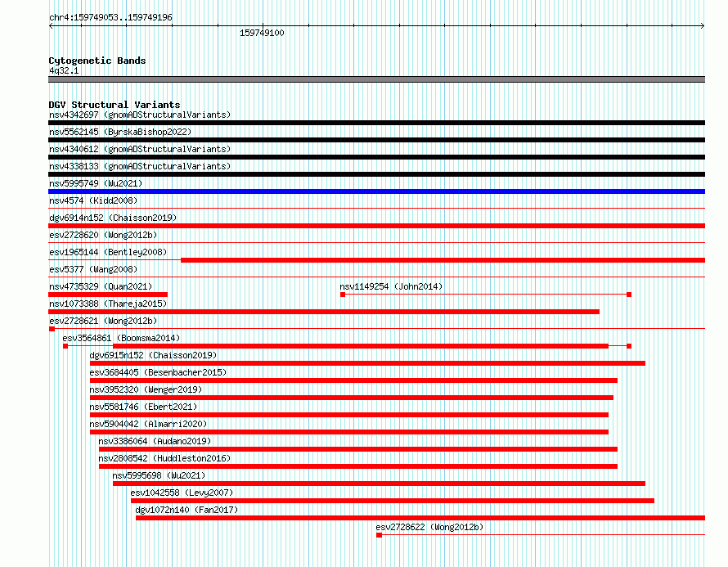This screenshot has width=728, height=567.
Task: Click the chr4:159749053..159749196 coordinate label
Action: coord(110,17)
